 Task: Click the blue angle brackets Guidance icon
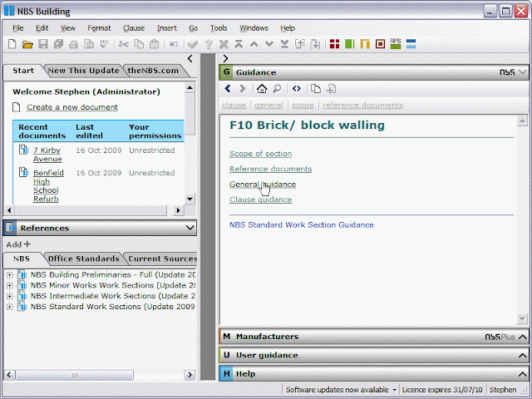296,89
